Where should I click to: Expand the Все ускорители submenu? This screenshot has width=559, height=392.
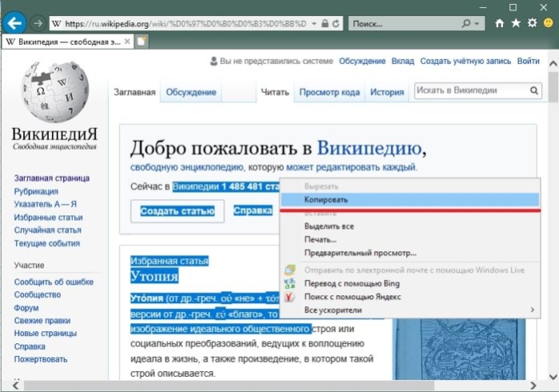[410, 310]
